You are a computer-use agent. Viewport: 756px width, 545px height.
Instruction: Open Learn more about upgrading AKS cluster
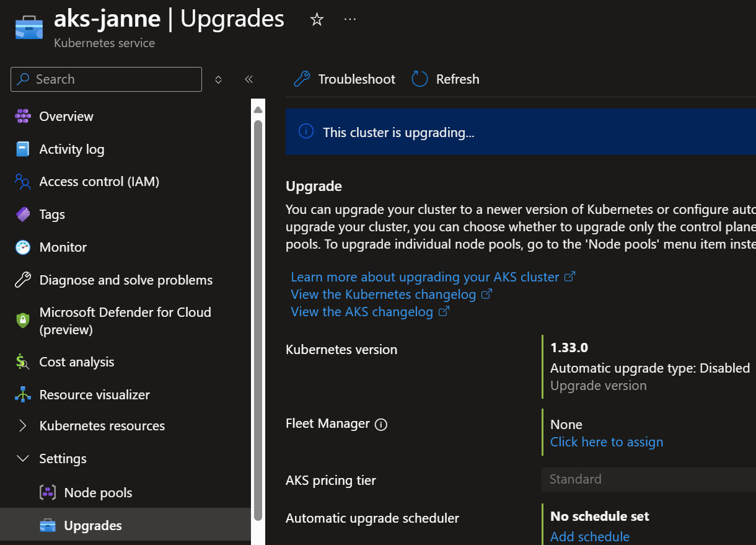pyautogui.click(x=425, y=277)
